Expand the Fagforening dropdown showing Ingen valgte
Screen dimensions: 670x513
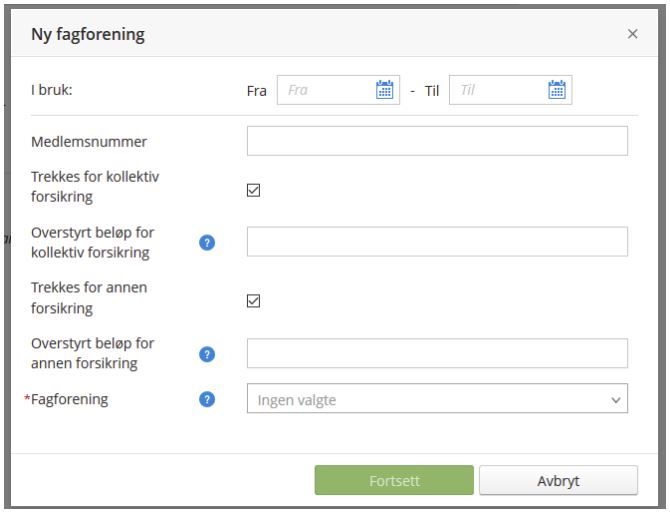[x=437, y=399]
